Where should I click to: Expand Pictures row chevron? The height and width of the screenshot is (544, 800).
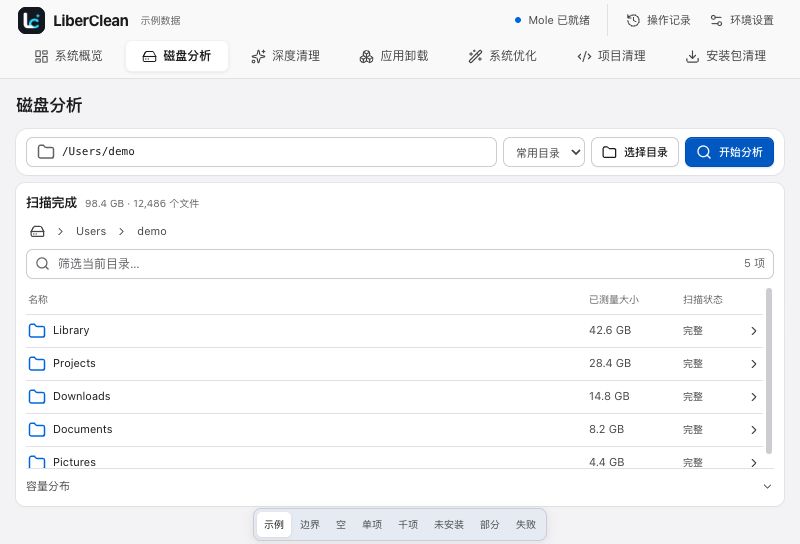[754, 462]
